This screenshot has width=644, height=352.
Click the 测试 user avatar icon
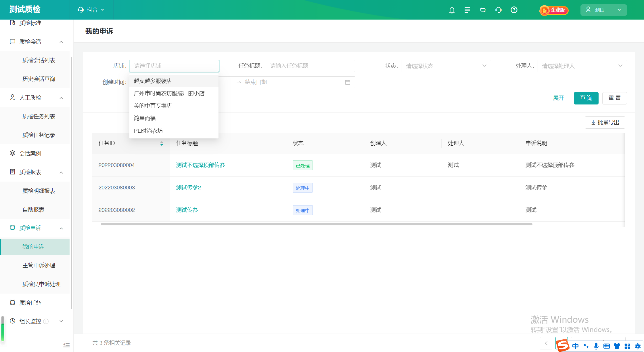click(x=588, y=10)
